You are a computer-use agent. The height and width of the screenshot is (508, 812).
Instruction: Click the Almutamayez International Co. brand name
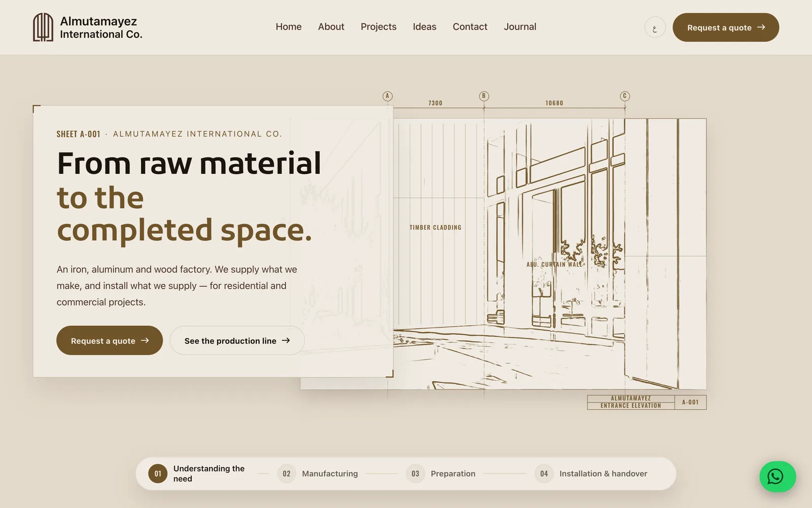pyautogui.click(x=101, y=27)
